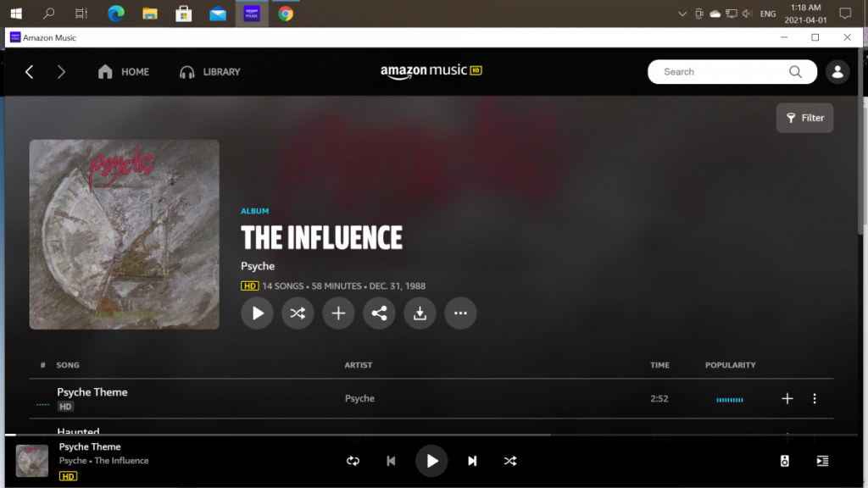Open Task View from the taskbar
Viewport: 868px width, 488px height.
click(x=81, y=14)
